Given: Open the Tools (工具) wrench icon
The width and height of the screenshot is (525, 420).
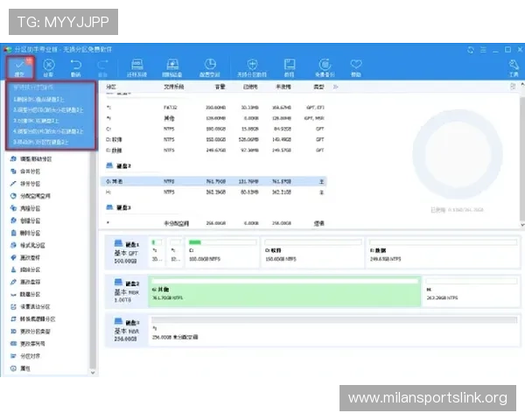Looking at the screenshot, I should tap(514, 67).
